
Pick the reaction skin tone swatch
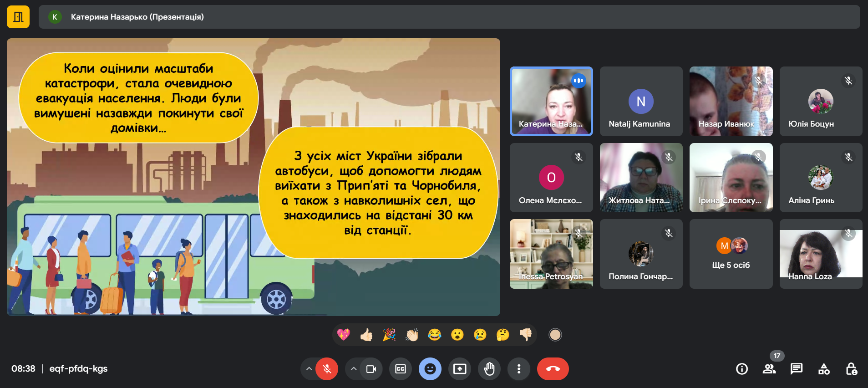click(x=555, y=335)
